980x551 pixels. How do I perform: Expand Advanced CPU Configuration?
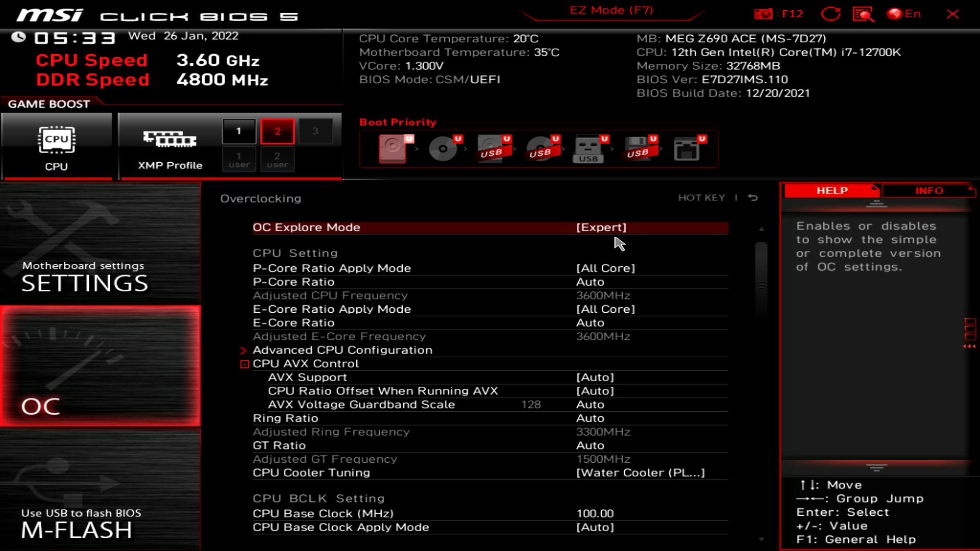(342, 350)
